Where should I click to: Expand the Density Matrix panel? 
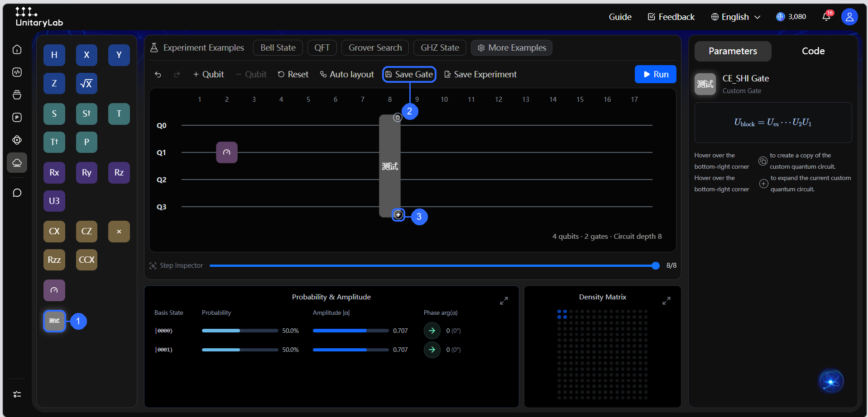[667, 301]
